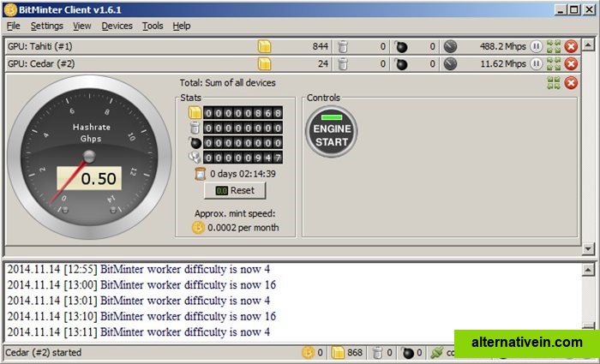Image resolution: width=600 pixels, height=364 pixels.
Task: Click bomb error icon in Tahiti row
Action: tap(400, 46)
